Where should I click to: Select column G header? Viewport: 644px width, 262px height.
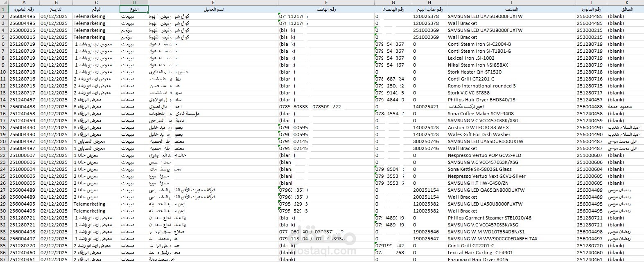click(393, 2)
